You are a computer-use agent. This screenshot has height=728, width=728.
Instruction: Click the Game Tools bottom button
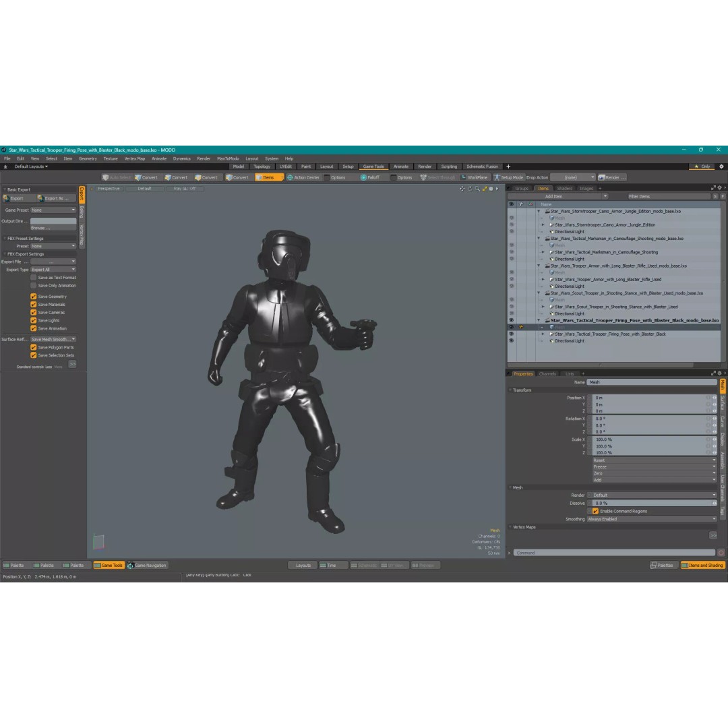(x=109, y=565)
